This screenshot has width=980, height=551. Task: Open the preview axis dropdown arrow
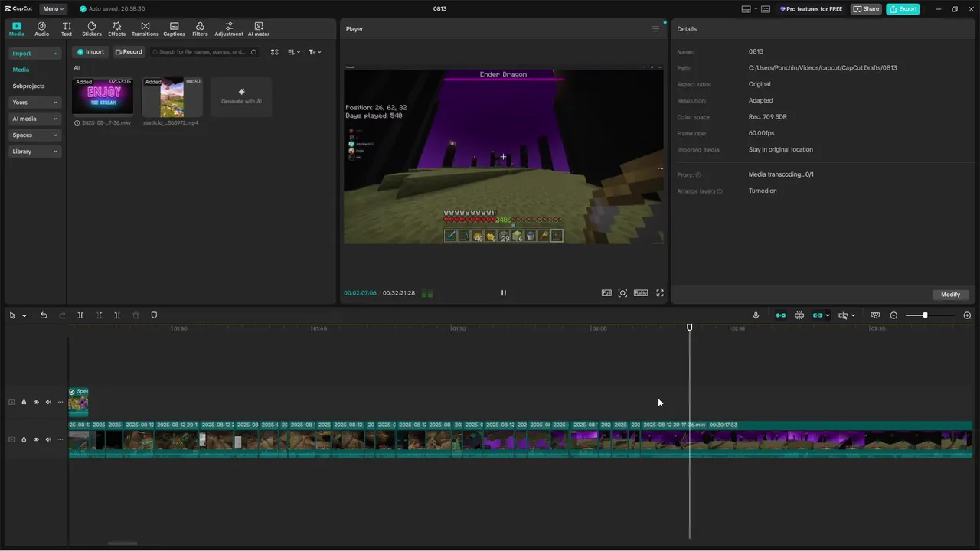pos(853,316)
